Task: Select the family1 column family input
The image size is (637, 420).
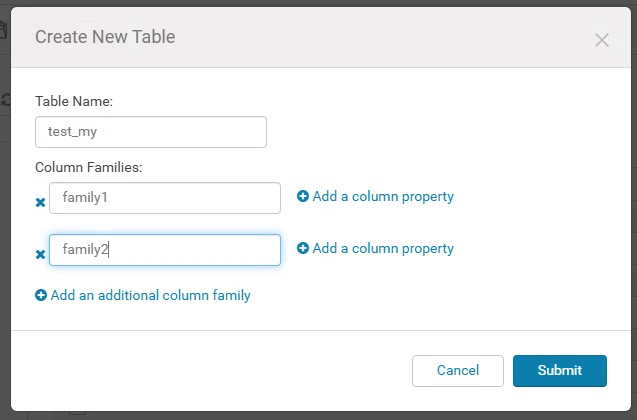Action: tap(165, 198)
